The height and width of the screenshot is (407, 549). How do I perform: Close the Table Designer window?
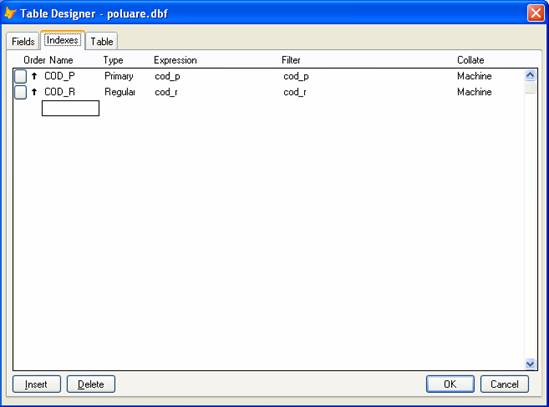pos(536,13)
